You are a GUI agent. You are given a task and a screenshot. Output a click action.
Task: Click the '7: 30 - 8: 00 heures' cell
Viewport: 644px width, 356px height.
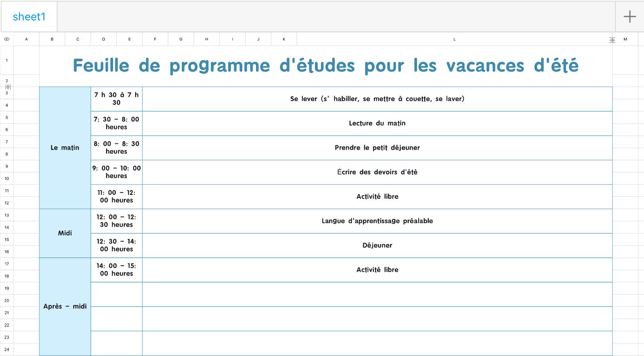(117, 123)
